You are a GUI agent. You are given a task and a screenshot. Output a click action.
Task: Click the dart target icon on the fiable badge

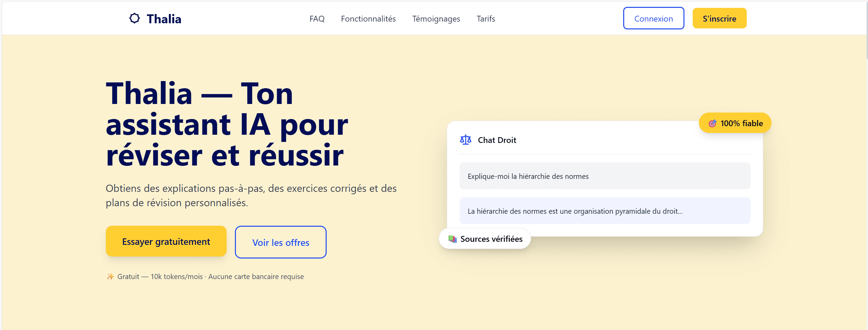pyautogui.click(x=712, y=123)
